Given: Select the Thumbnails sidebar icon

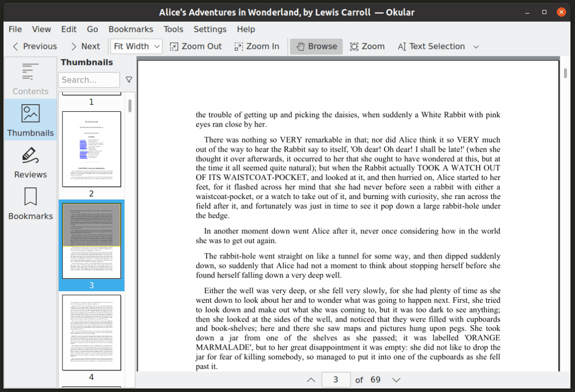Looking at the screenshot, I should [x=30, y=119].
